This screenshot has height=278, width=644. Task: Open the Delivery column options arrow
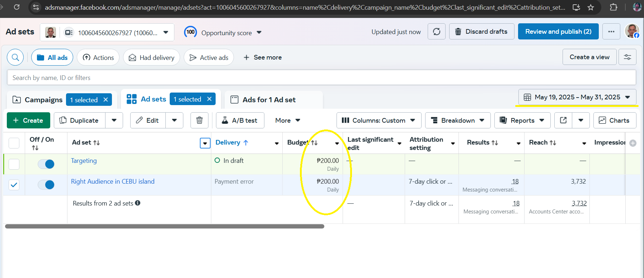[x=277, y=143]
